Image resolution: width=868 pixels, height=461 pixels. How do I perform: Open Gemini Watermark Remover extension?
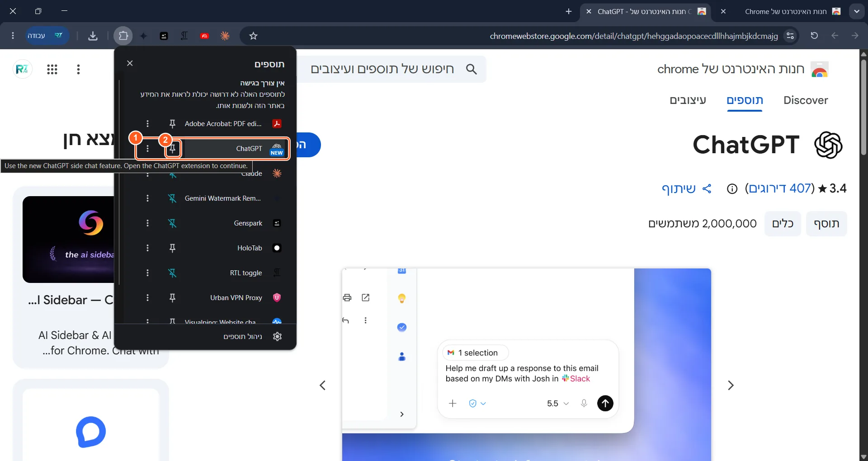234,198
